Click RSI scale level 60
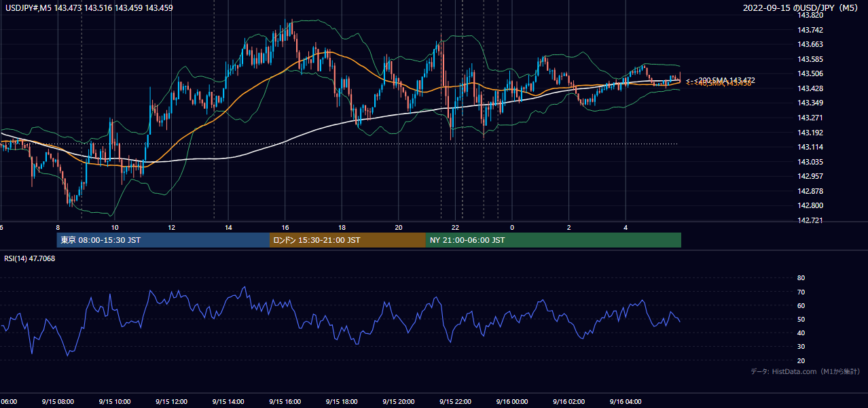 click(x=801, y=305)
